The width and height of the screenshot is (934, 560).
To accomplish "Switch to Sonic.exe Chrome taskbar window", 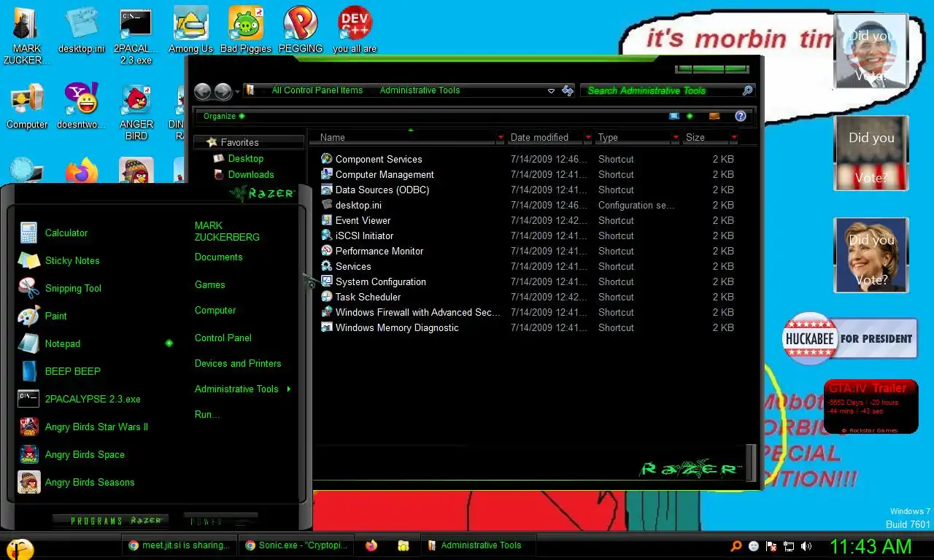I will [x=296, y=545].
